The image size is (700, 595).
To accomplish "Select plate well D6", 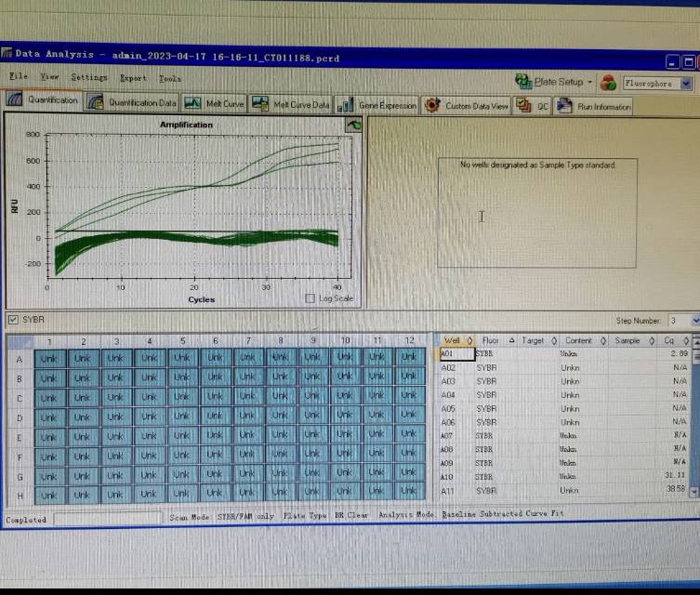I will 215,416.
